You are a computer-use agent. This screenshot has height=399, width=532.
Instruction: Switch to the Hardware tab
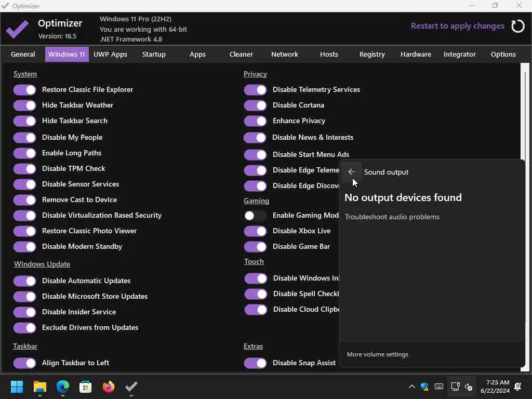coord(416,54)
